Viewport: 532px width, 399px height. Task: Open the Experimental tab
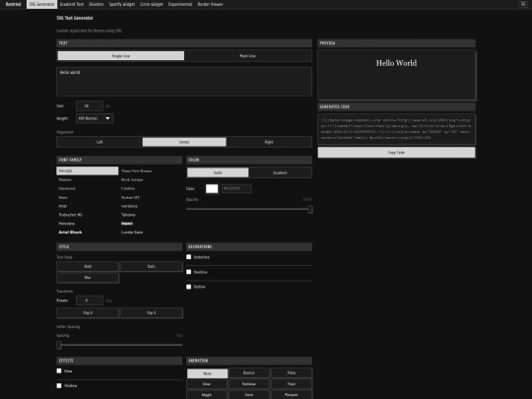[180, 4]
